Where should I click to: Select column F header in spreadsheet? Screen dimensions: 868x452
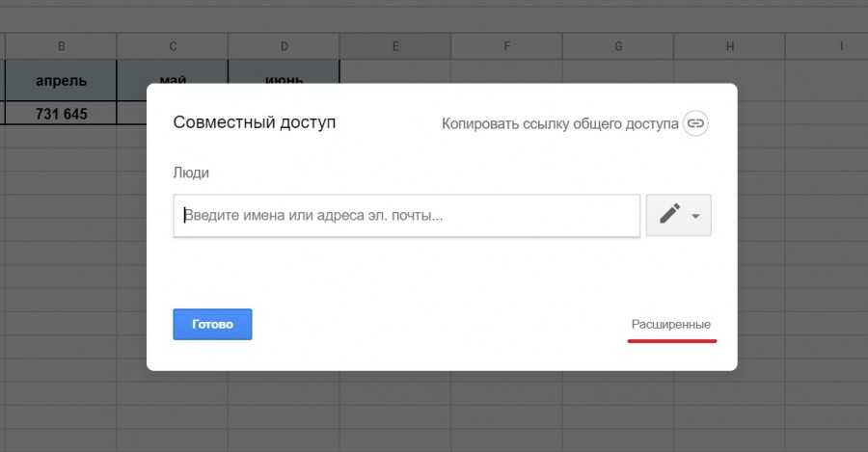coord(506,46)
